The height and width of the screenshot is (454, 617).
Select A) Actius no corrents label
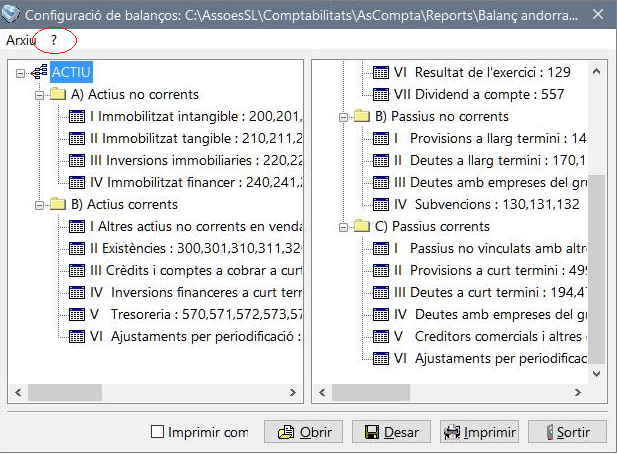135,94
